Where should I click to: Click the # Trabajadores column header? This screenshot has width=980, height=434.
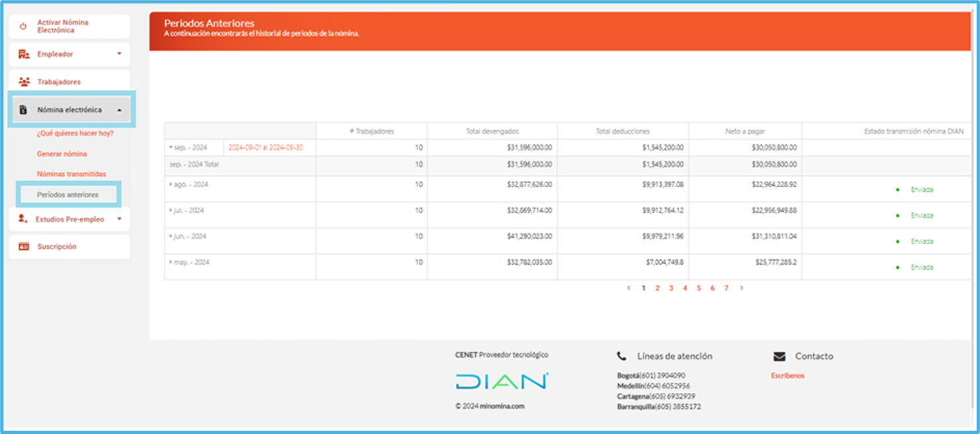coord(372,131)
